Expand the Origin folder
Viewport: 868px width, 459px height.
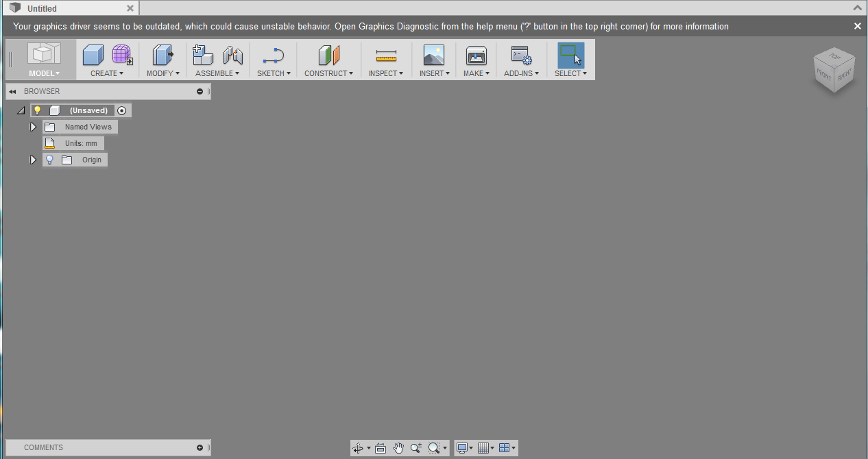(33, 160)
